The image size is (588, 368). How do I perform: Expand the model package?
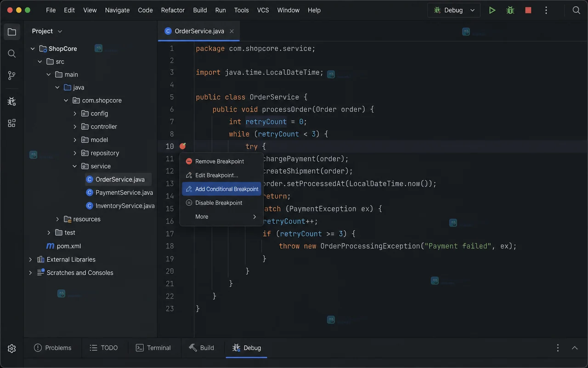(75, 140)
